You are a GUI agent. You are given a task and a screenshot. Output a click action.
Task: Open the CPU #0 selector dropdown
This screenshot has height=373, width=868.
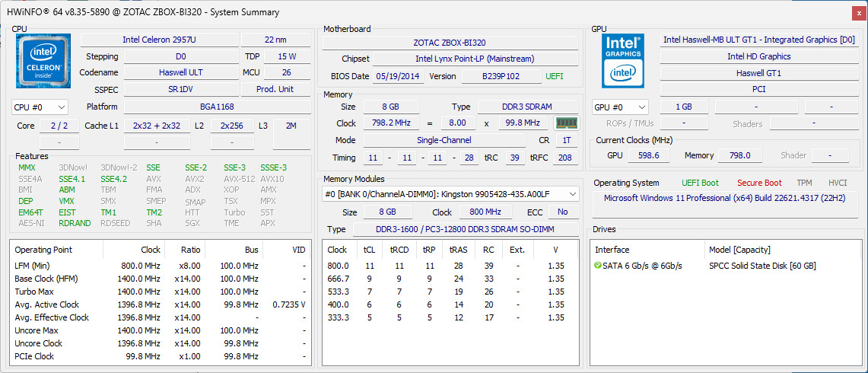pyautogui.click(x=40, y=107)
